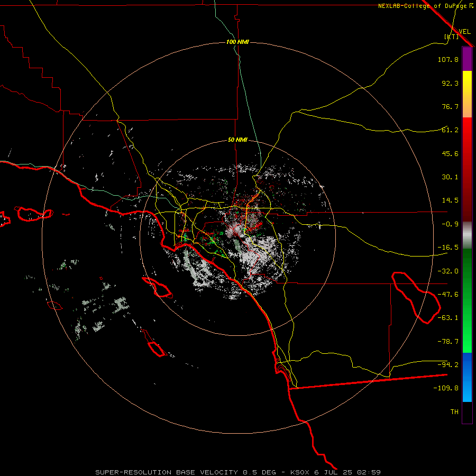Pick the bright green segment near -78.7
The image size is (476, 476).
point(467,342)
